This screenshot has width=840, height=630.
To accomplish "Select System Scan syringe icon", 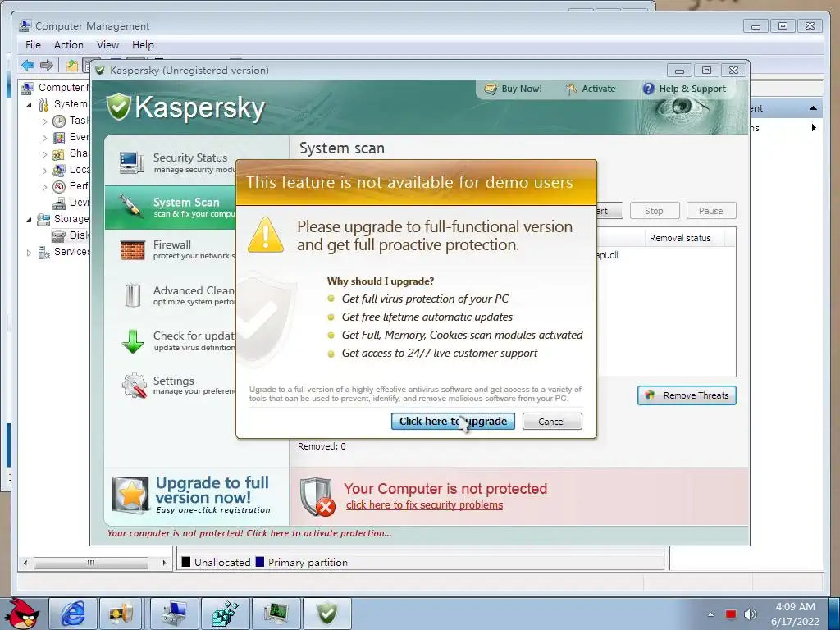I will 132,207.
